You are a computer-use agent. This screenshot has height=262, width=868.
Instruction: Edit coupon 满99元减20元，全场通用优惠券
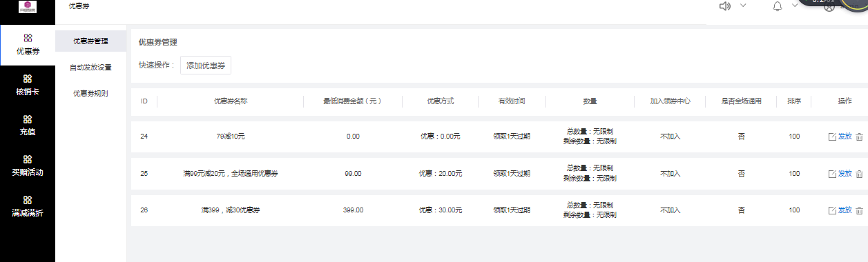click(x=832, y=174)
